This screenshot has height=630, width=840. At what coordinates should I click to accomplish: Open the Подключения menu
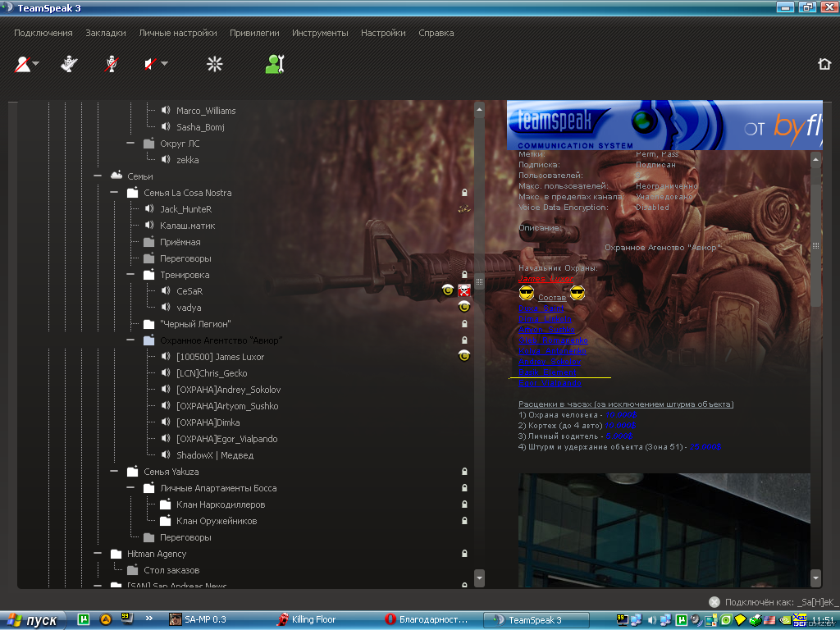pyautogui.click(x=43, y=33)
